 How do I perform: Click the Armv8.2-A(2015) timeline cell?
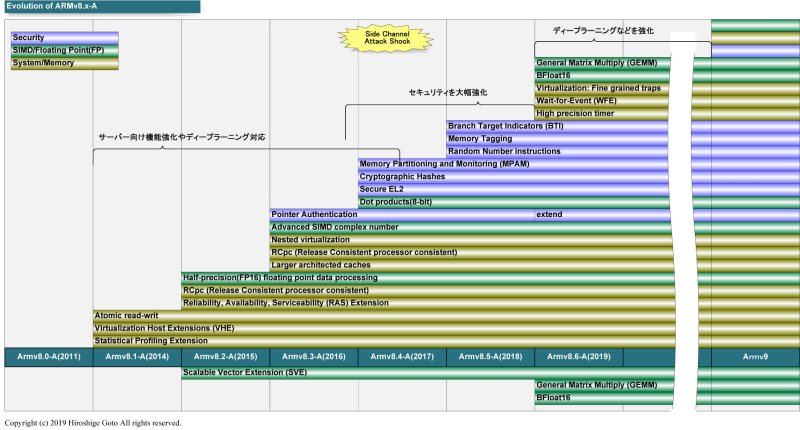(x=226, y=357)
